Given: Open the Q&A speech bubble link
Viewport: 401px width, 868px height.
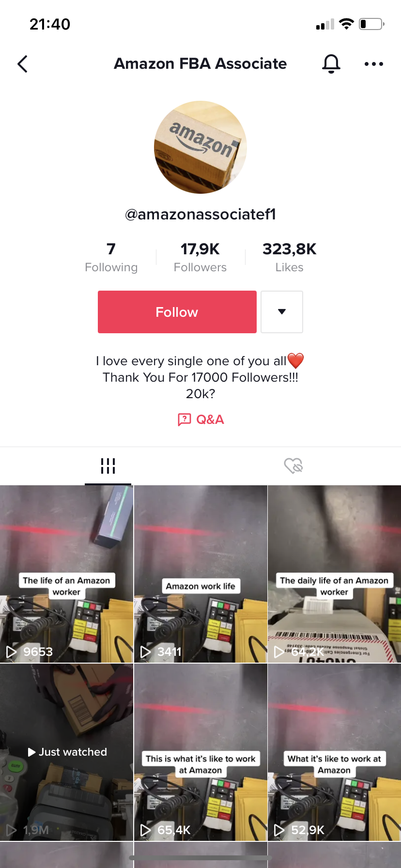Looking at the screenshot, I should click(200, 419).
